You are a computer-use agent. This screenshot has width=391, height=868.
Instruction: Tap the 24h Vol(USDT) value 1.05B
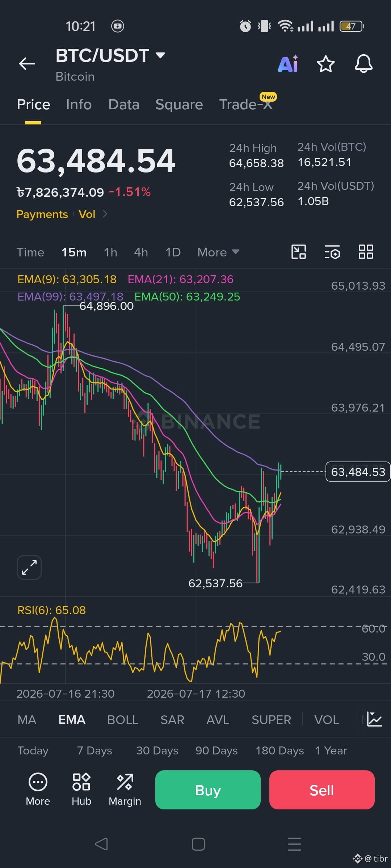[x=313, y=201]
